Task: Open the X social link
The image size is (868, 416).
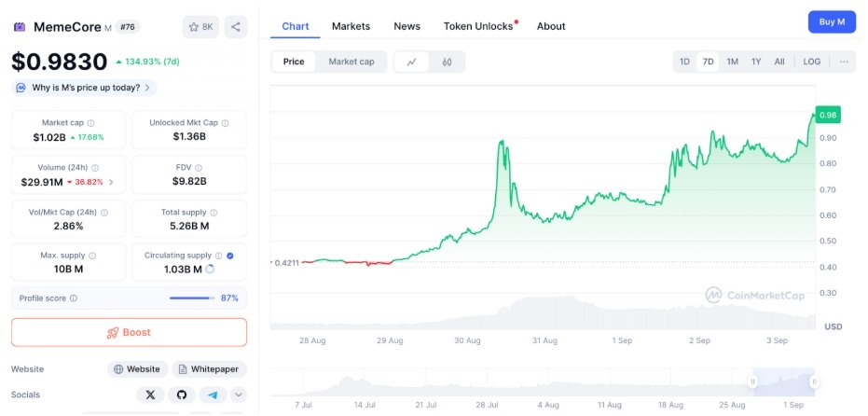Action: [151, 395]
